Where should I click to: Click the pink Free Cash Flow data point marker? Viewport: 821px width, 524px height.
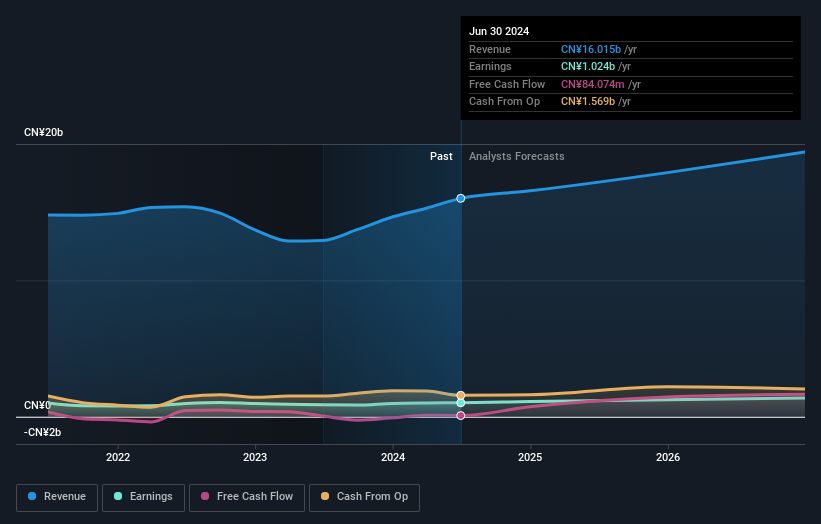click(461, 416)
